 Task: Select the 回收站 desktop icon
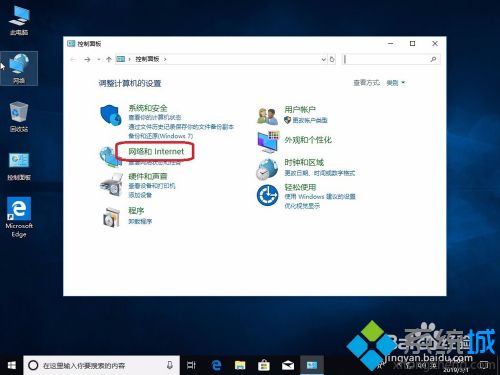[19, 117]
